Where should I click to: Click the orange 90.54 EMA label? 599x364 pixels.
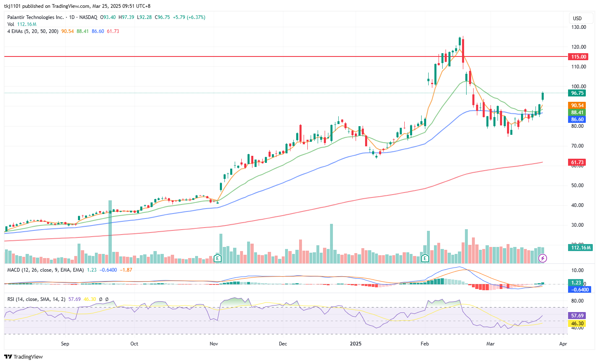point(577,106)
